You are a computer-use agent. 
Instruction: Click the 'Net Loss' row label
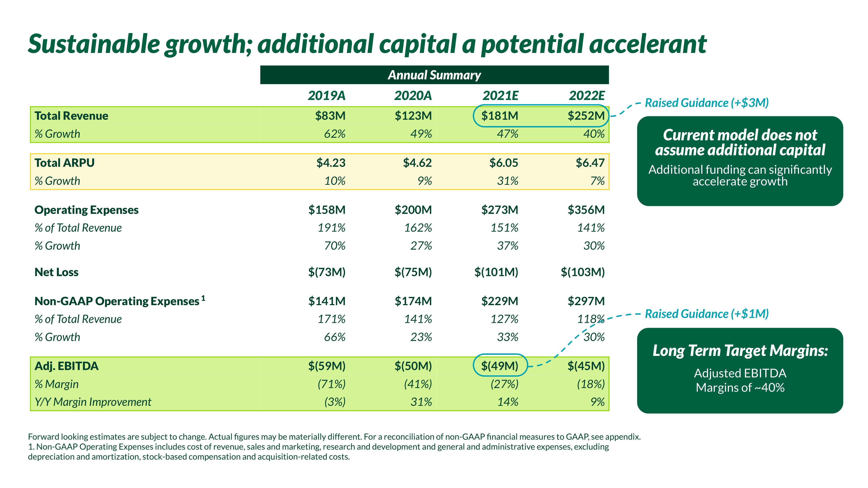tap(57, 272)
